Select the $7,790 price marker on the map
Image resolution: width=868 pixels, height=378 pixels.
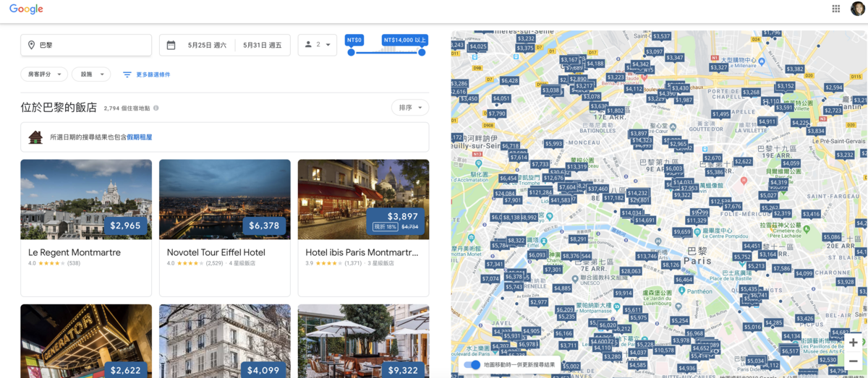pos(497,113)
